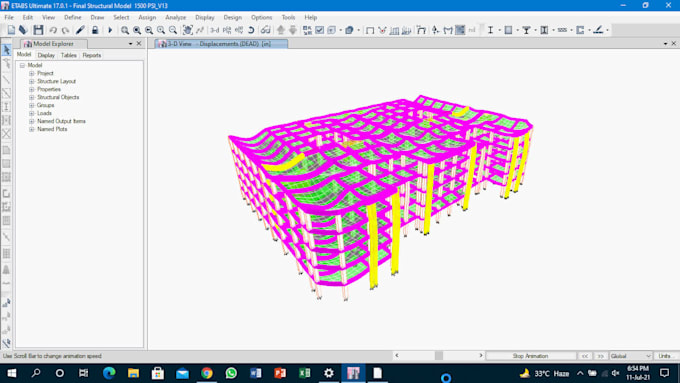This screenshot has height=383, width=680.
Task: Expand the Named Plots tree node
Action: tap(32, 129)
